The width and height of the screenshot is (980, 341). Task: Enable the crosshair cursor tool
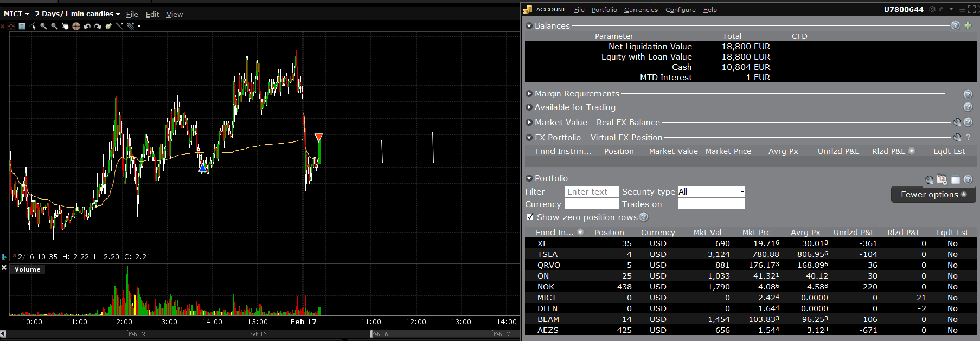[76, 26]
